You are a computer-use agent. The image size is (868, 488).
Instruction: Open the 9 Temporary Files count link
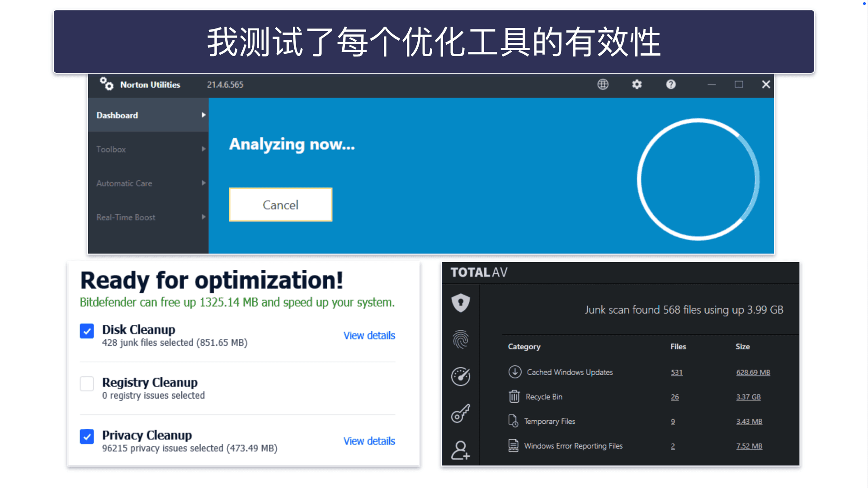tap(673, 421)
